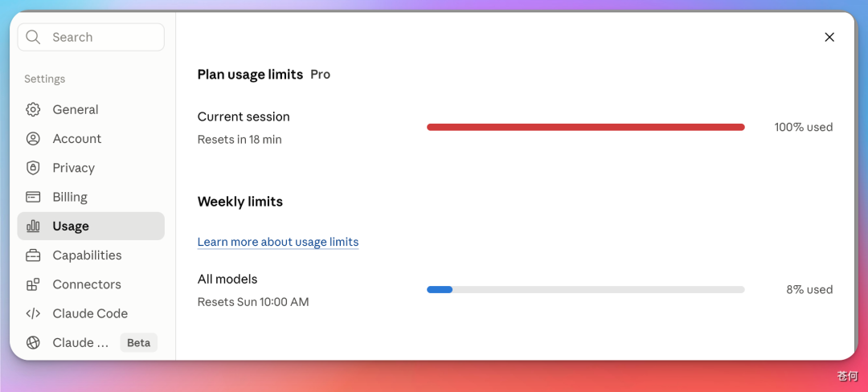Screen dimensions: 868x392
Task: Click the red current session usage bar
Action: point(586,127)
